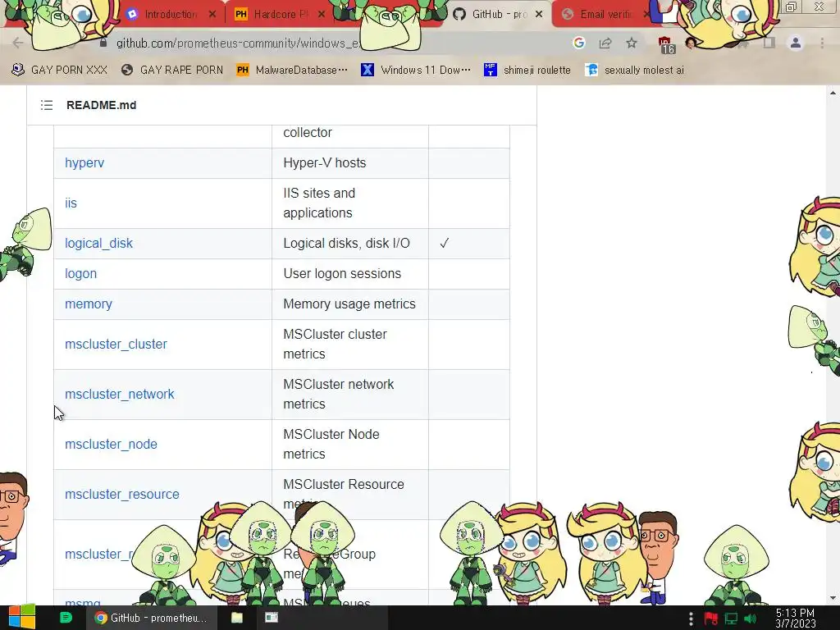Select the GitHub browser tab
This screenshot has height=630, width=840.
coord(498,15)
